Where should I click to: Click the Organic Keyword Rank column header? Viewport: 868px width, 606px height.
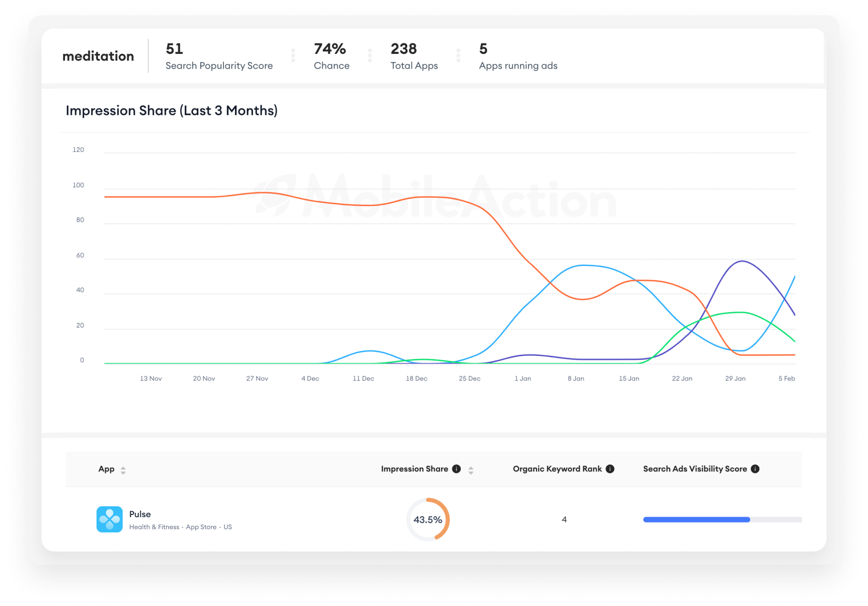[557, 469]
